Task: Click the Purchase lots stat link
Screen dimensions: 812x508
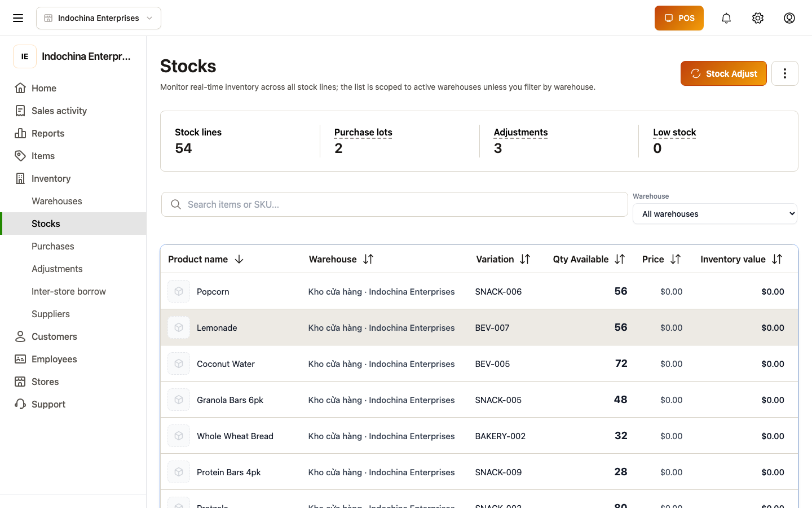Action: point(363,132)
